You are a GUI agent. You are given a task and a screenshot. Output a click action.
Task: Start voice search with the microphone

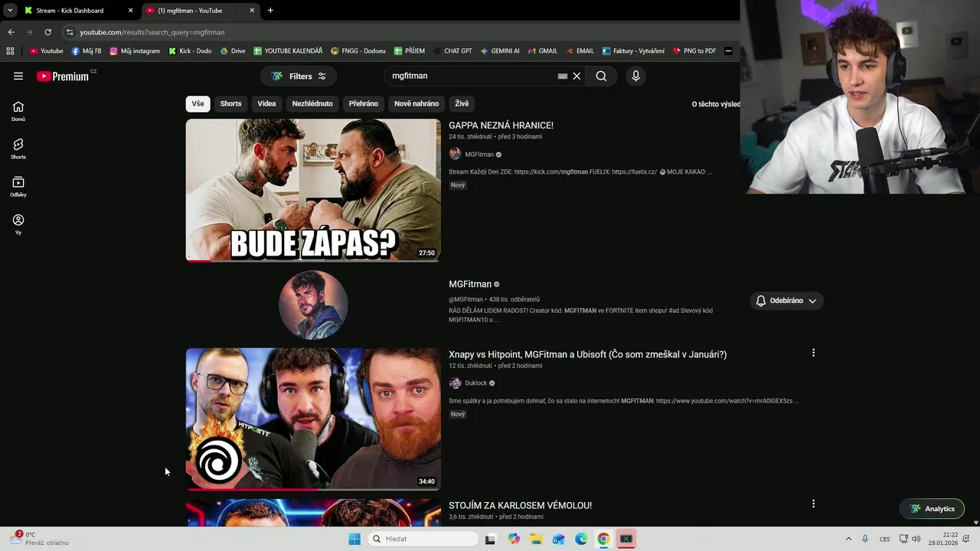[635, 76]
